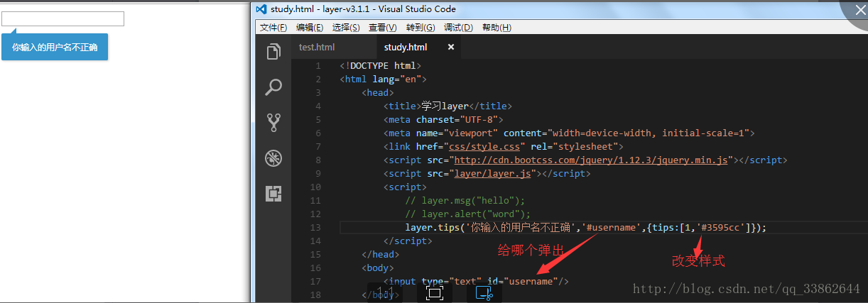Click the window snip scissors icon
Image resolution: width=868 pixels, height=303 pixels.
tap(484, 292)
